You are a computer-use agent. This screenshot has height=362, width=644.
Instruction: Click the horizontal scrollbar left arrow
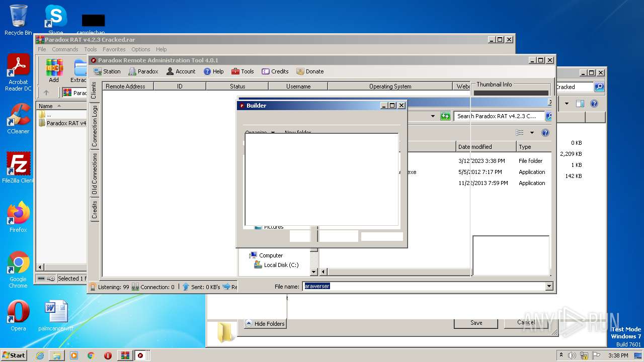pyautogui.click(x=323, y=272)
